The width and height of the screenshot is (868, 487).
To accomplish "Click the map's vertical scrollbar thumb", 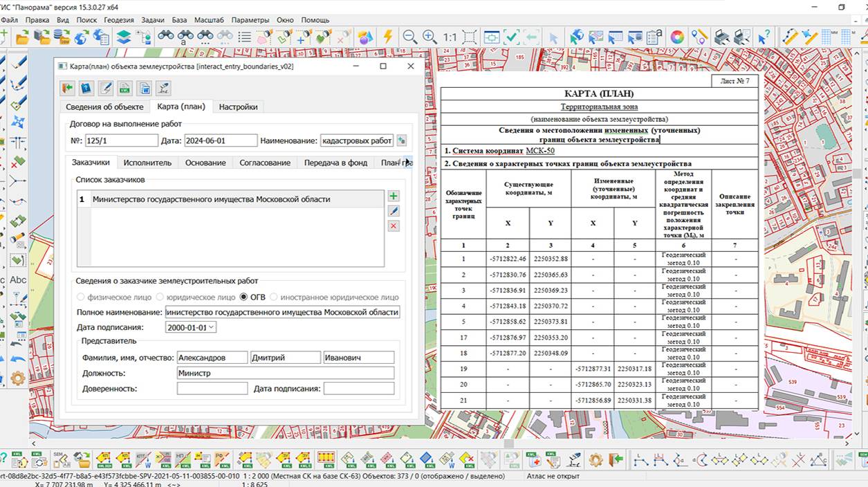I will tap(858, 173).
